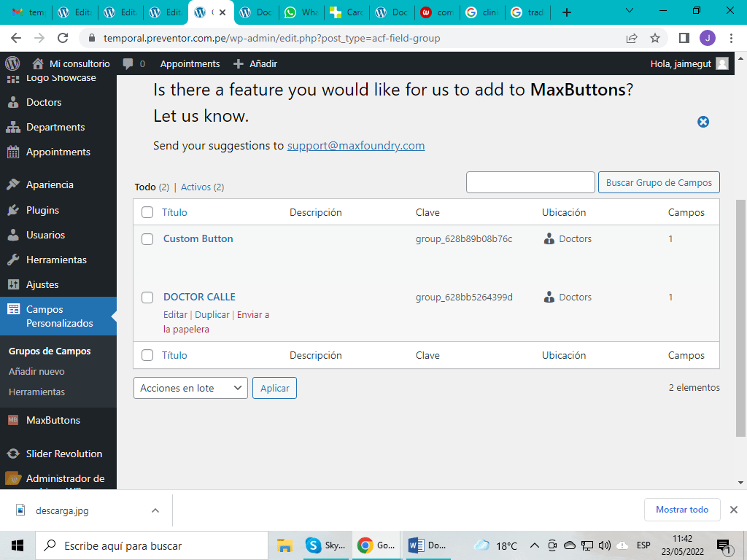The image size is (747, 560).
Task: Focus the field group search box
Action: (530, 182)
